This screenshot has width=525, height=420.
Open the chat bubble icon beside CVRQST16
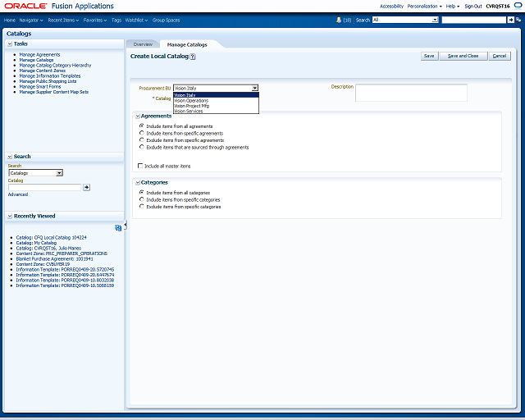518,6
